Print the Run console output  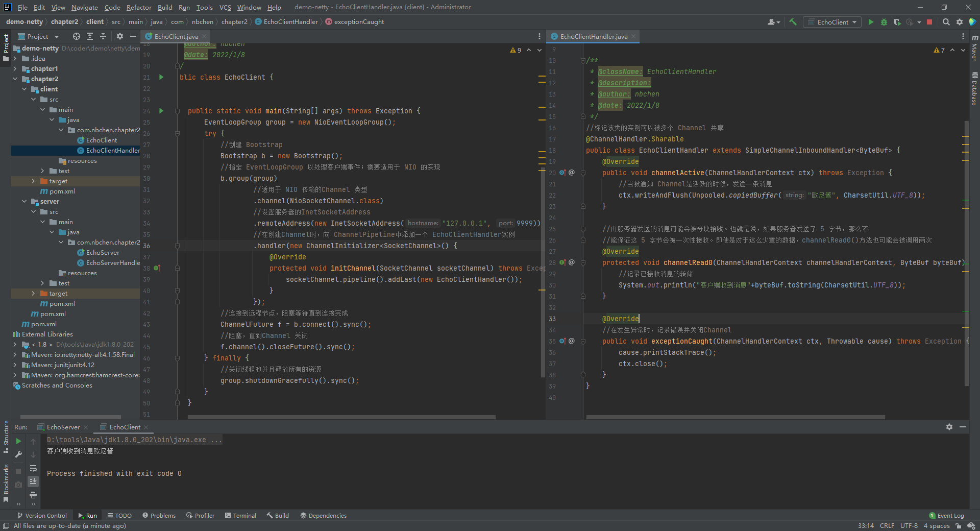(33, 495)
